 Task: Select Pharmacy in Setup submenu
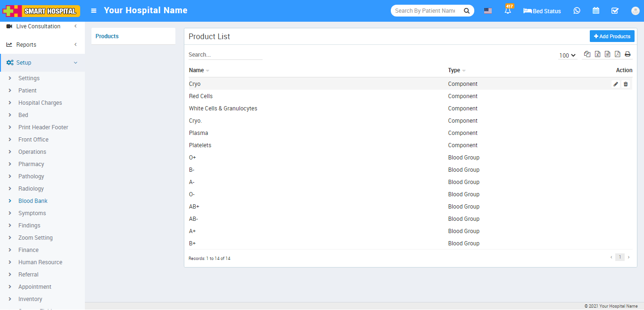click(x=31, y=164)
